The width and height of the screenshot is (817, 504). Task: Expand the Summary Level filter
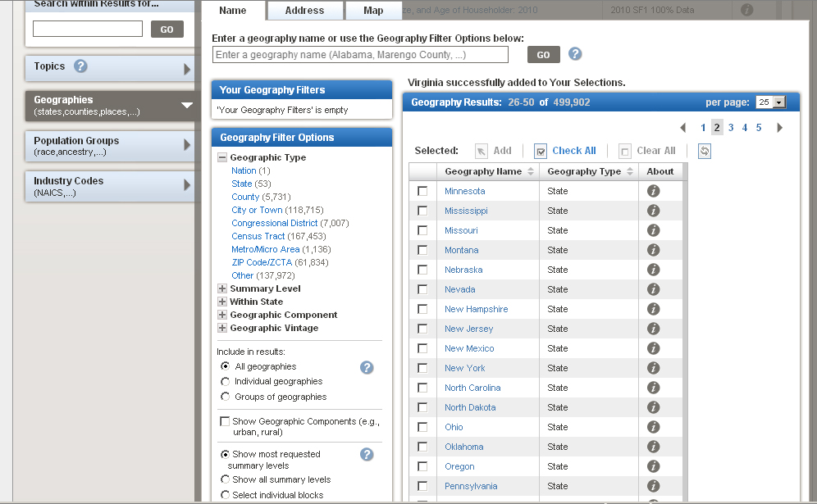click(222, 288)
